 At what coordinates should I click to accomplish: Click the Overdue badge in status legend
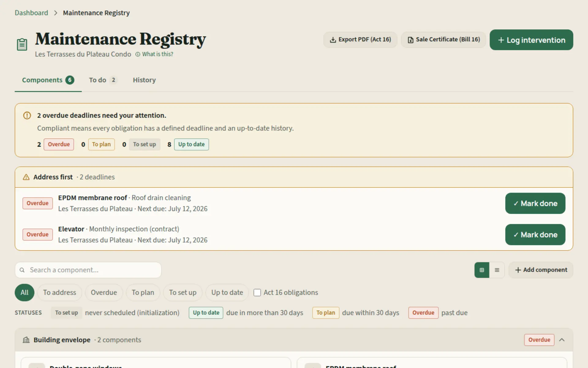pos(423,313)
